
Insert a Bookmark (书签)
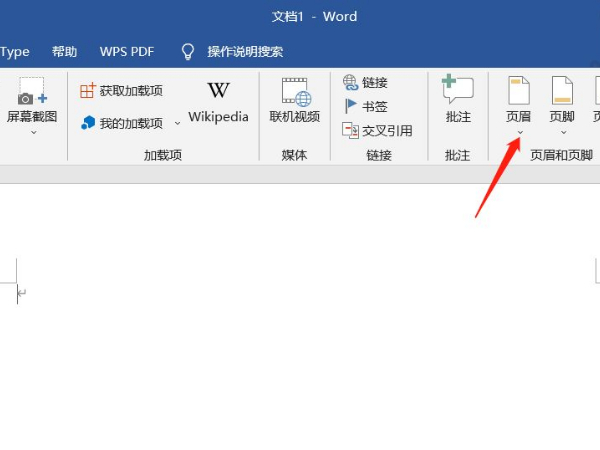click(350, 106)
